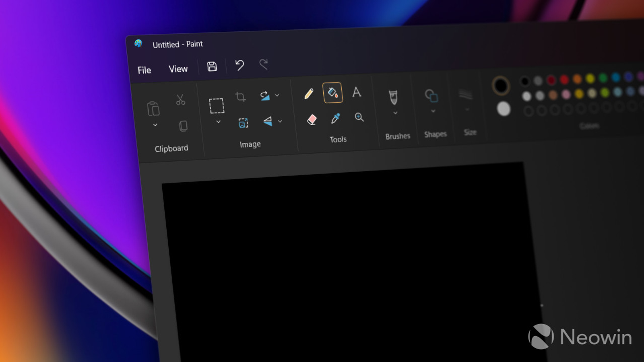
Task: Click the "Tools" group label
Action: [x=338, y=139]
